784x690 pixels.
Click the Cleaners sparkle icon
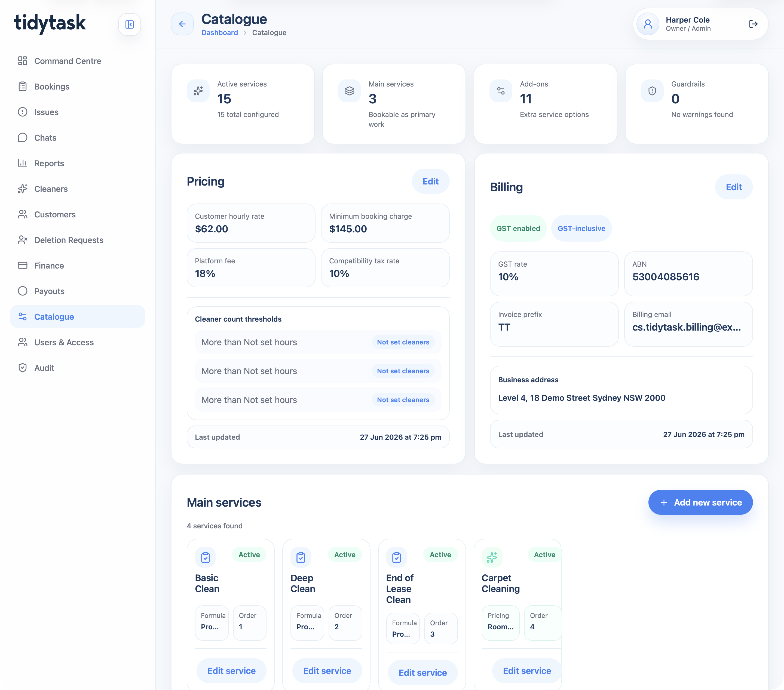[23, 189]
